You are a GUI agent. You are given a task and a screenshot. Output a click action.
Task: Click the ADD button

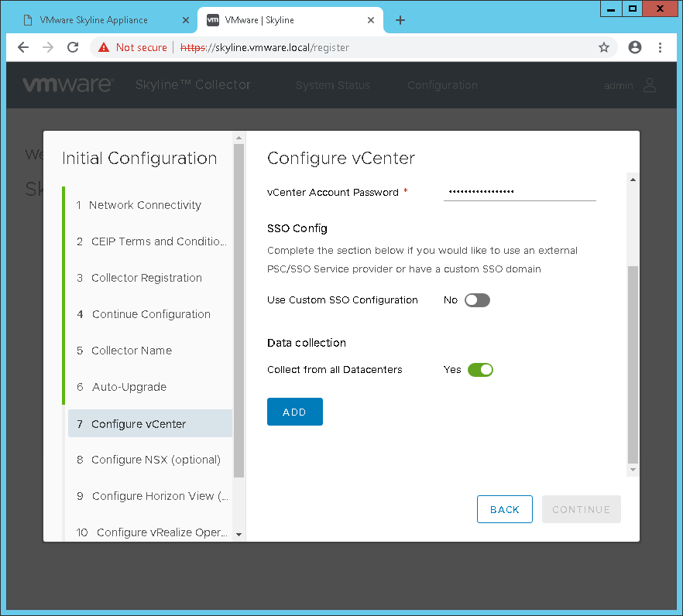click(x=295, y=412)
